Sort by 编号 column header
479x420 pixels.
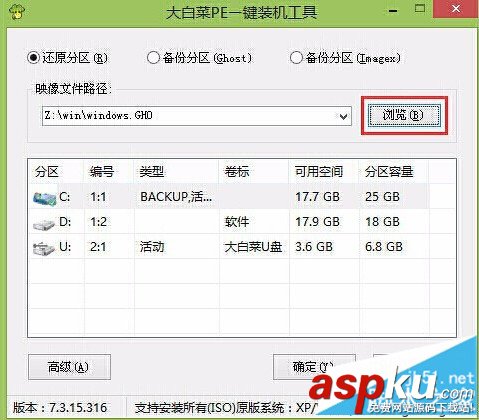click(x=102, y=172)
